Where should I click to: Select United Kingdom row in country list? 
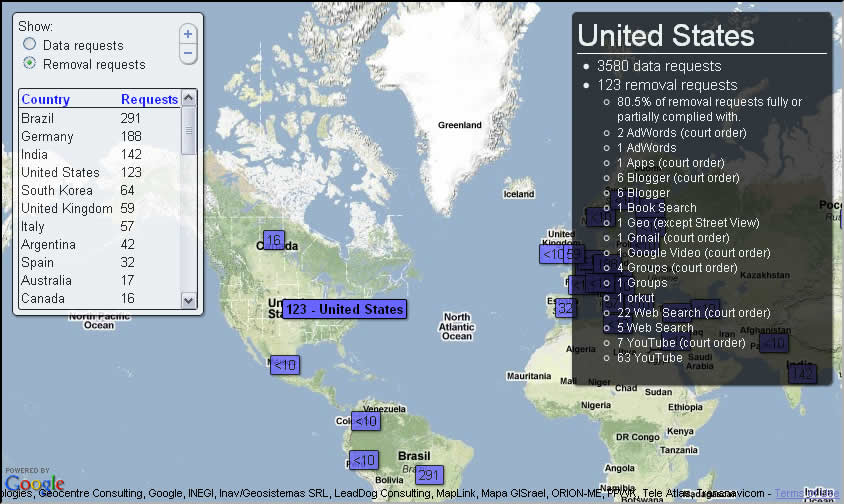click(100, 208)
